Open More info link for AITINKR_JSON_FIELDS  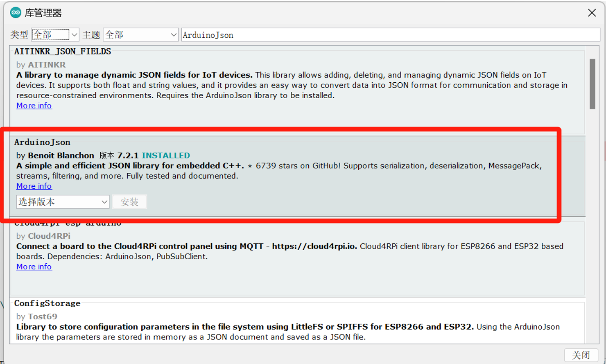click(34, 106)
